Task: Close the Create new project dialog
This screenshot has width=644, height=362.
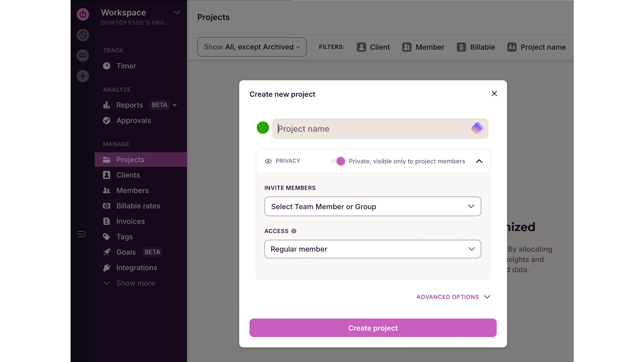Action: tap(494, 93)
